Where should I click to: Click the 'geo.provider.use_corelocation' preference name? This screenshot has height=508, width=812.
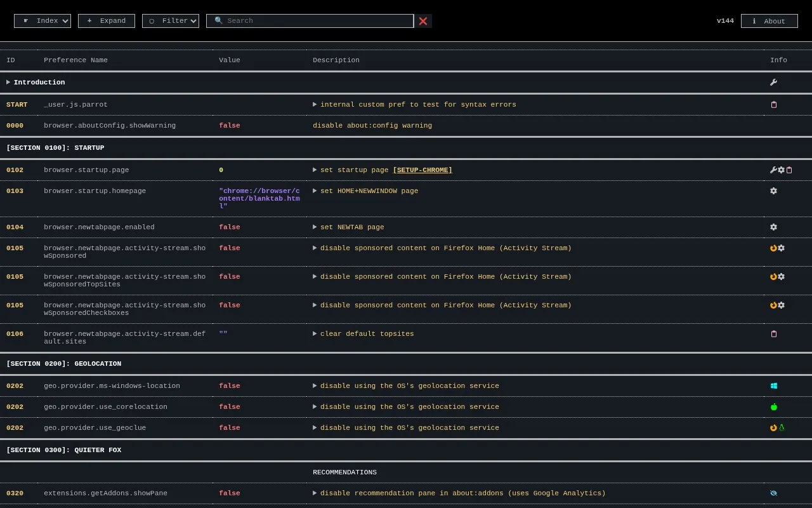point(105,407)
